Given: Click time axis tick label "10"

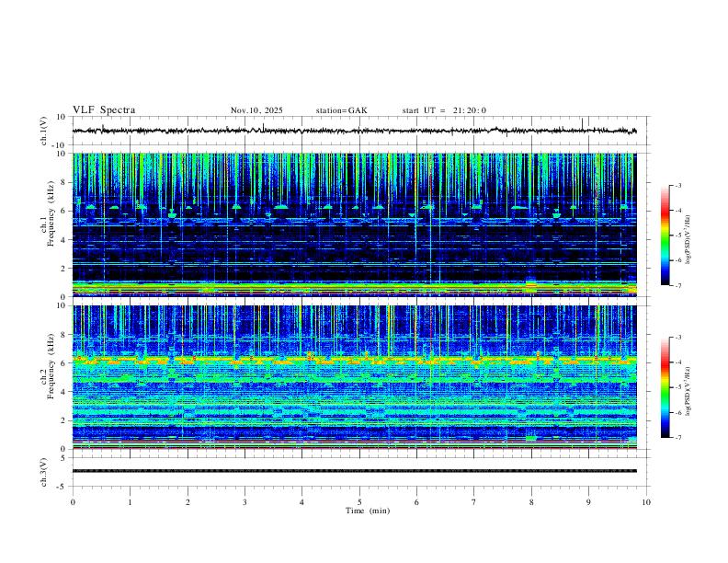Looking at the screenshot, I should click(646, 502).
